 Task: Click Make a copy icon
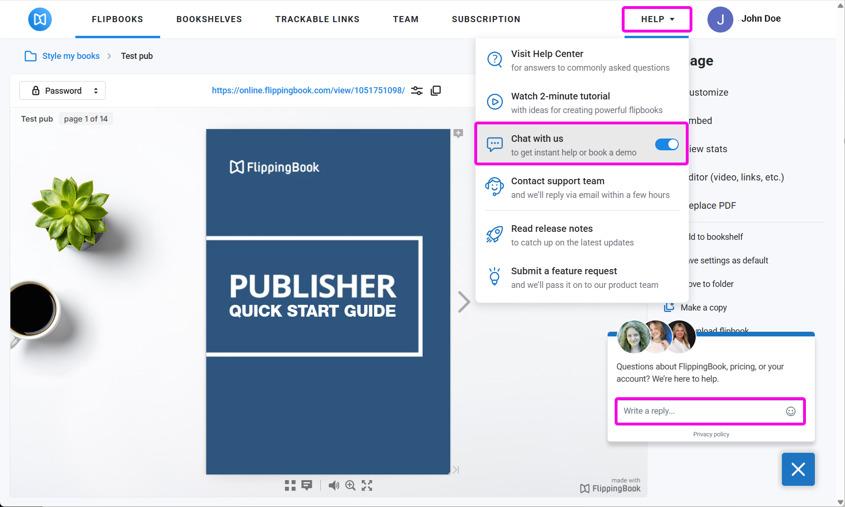(x=669, y=307)
